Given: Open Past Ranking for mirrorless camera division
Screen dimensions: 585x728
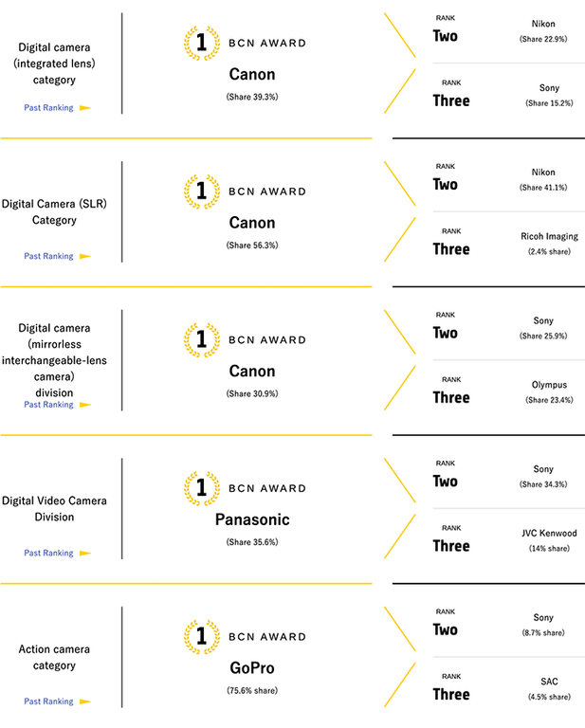Looking at the screenshot, I should pos(48,405).
